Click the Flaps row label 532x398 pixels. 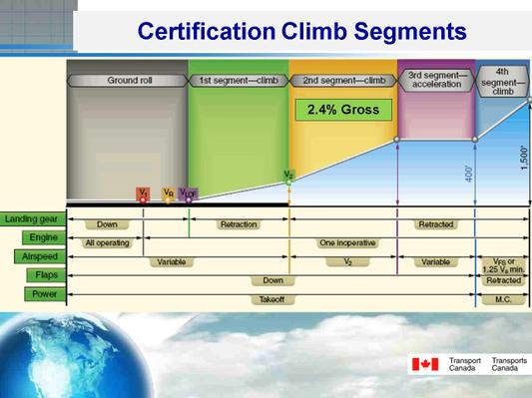click(x=46, y=275)
